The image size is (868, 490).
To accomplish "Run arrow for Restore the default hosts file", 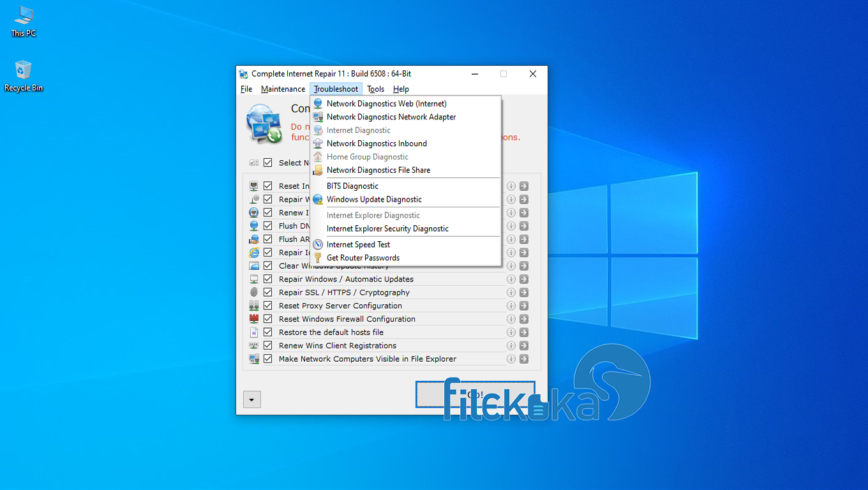I will point(524,332).
